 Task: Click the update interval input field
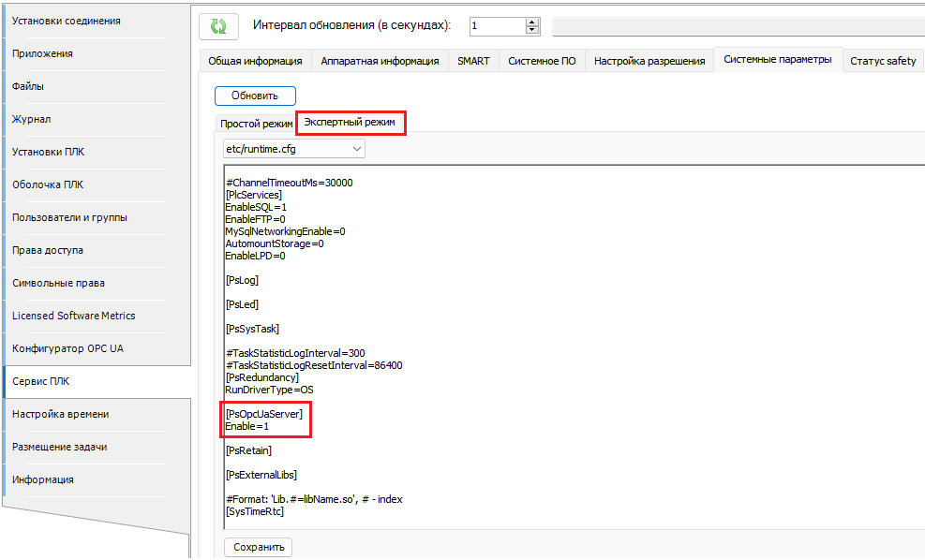497,26
